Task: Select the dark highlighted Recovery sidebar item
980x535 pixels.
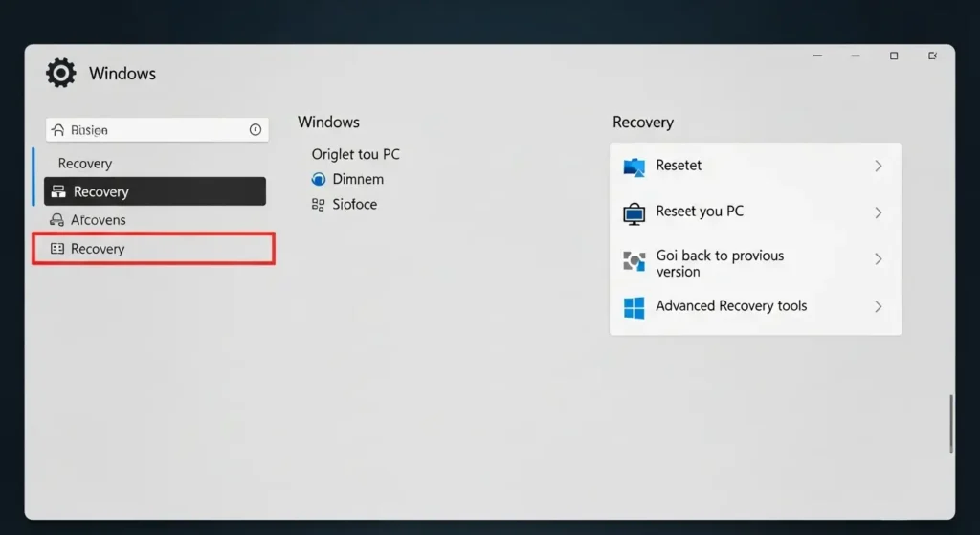Action: [x=155, y=191]
